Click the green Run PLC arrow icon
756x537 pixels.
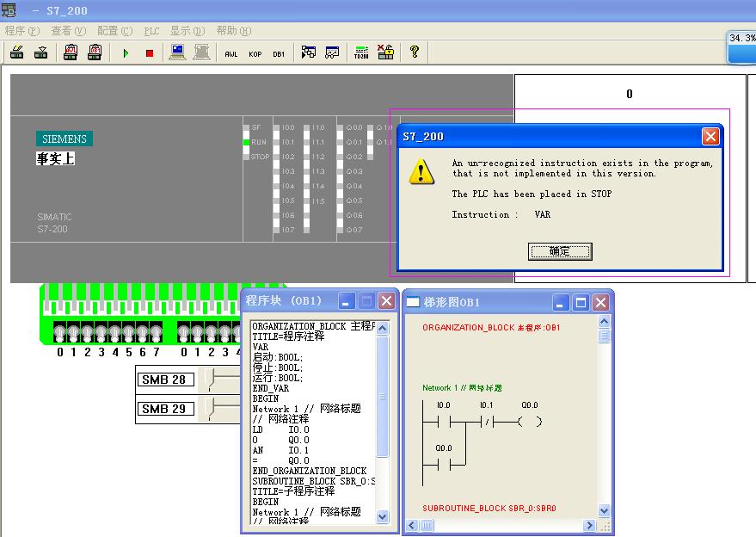126,53
